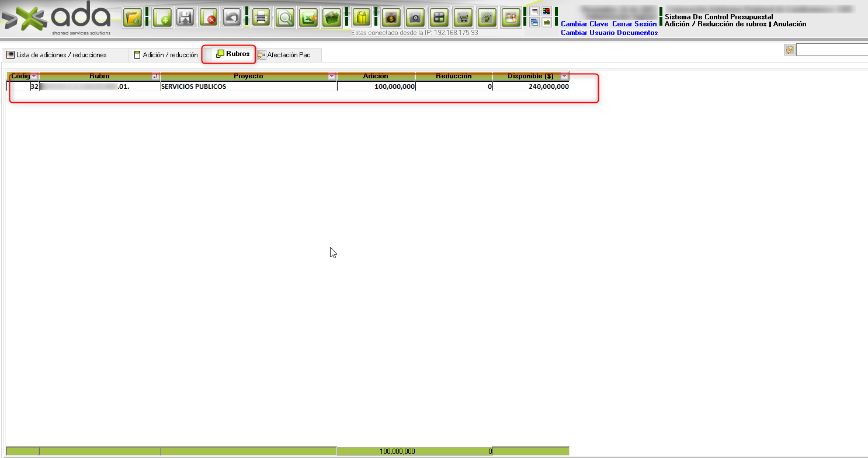
Task: Click the Adición column header
Action: (x=376, y=77)
